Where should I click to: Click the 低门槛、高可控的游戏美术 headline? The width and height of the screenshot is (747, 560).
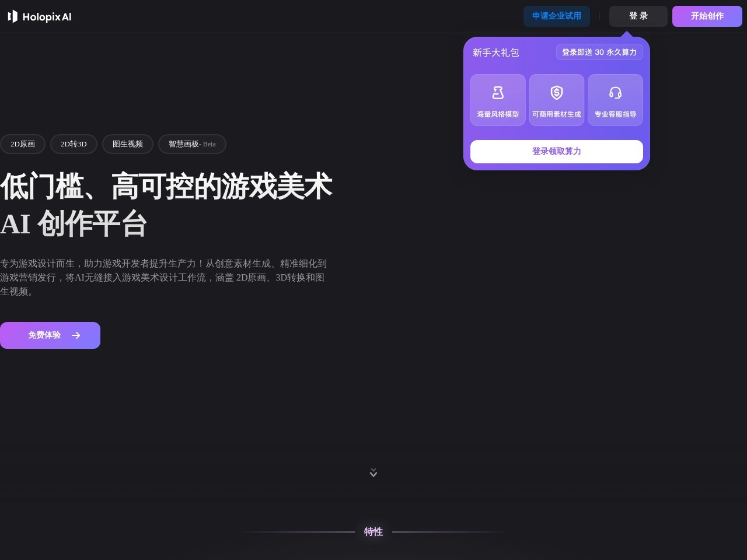click(x=166, y=187)
